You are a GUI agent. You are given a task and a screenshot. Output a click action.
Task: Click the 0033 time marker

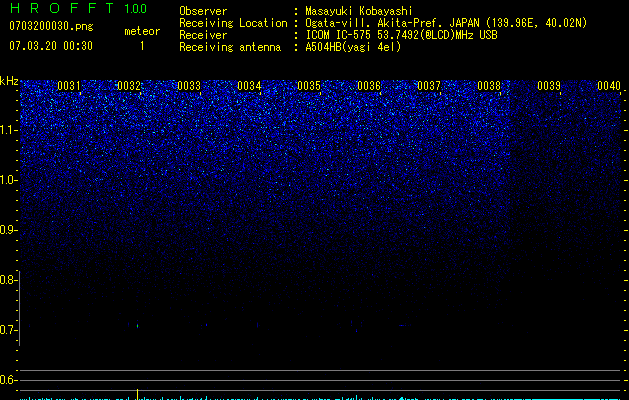point(189,86)
